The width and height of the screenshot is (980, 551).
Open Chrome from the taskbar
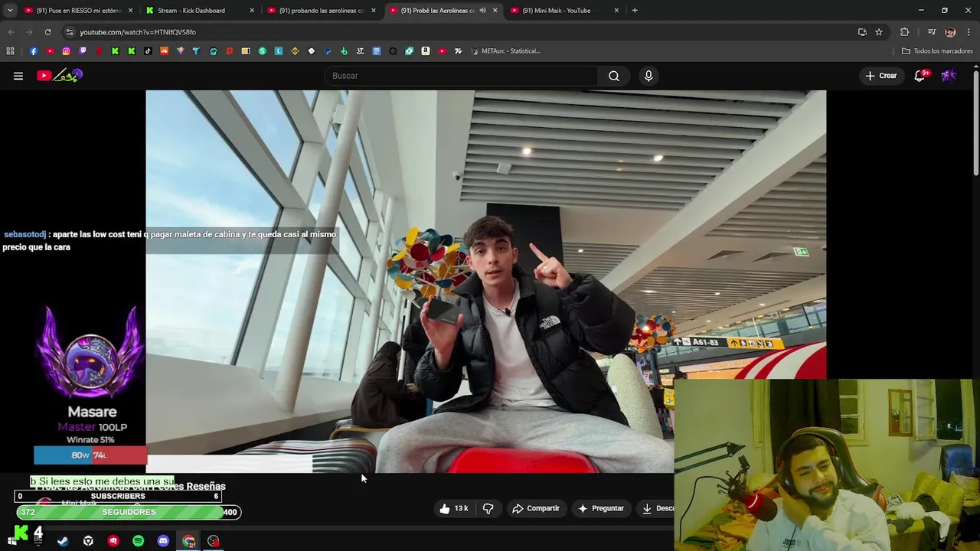(188, 541)
